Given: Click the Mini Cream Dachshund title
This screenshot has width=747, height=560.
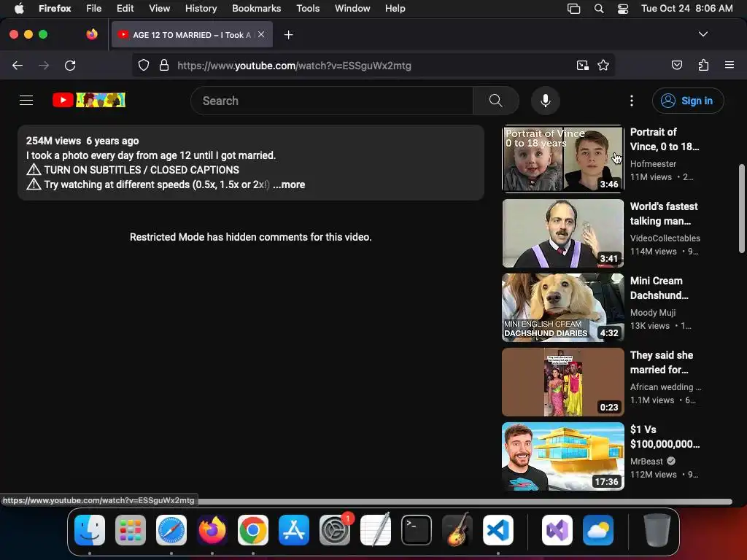Looking at the screenshot, I should pyautogui.click(x=659, y=288).
